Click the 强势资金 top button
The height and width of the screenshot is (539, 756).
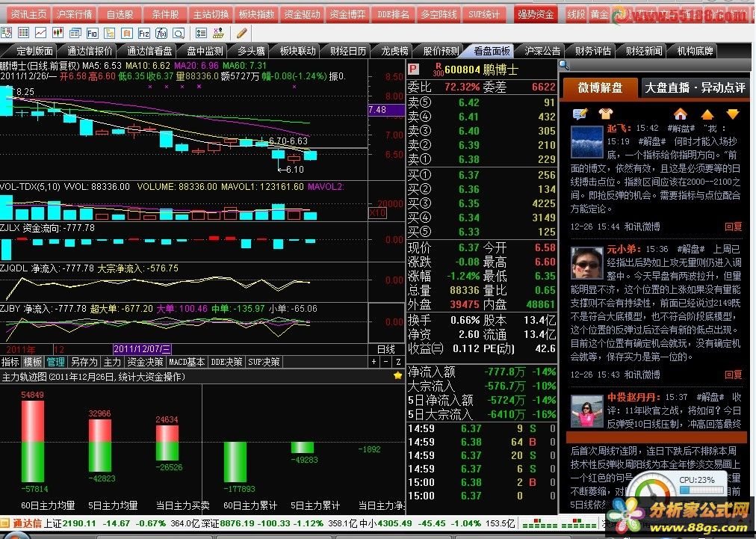pyautogui.click(x=535, y=14)
